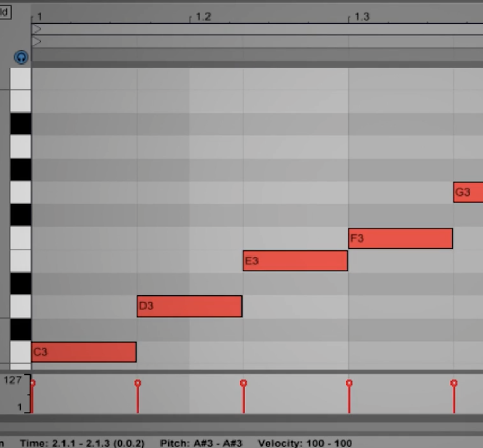Click the loop start triangle marker
This screenshot has width=483, height=448.
tap(36, 29)
